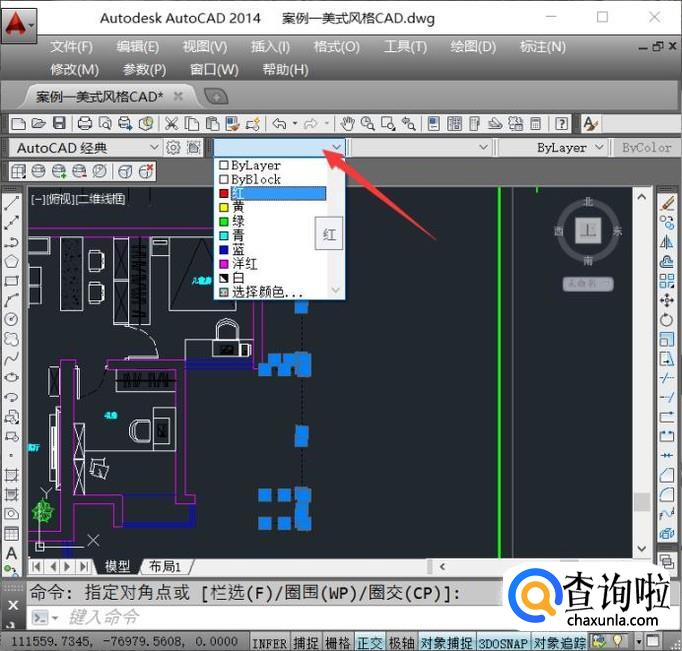Click the Erase tool in modify toolbar
Image resolution: width=682 pixels, height=651 pixels.
667,203
